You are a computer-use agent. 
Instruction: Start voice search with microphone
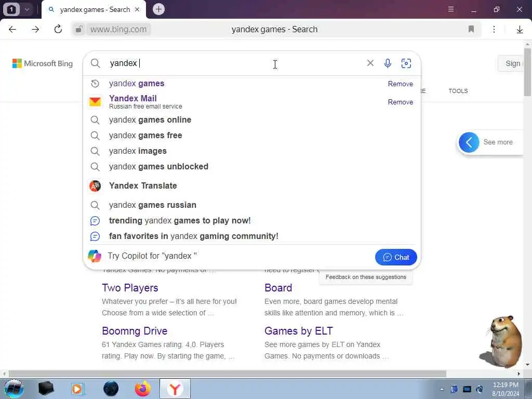click(x=388, y=63)
